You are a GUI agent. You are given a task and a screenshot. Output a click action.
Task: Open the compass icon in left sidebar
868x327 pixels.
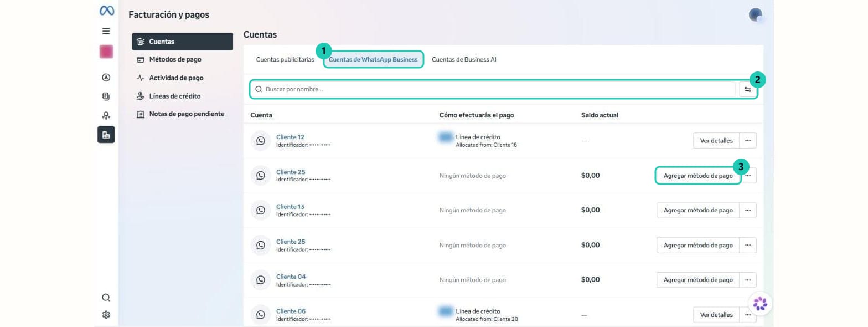(106, 78)
